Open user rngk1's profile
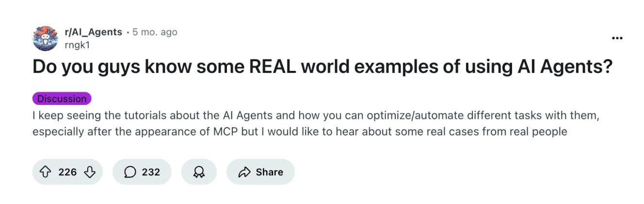 77,45
